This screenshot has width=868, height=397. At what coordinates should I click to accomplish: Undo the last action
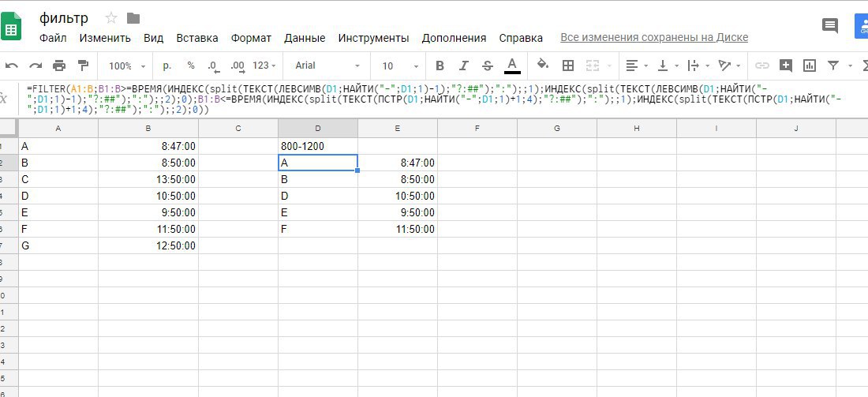click(x=12, y=66)
